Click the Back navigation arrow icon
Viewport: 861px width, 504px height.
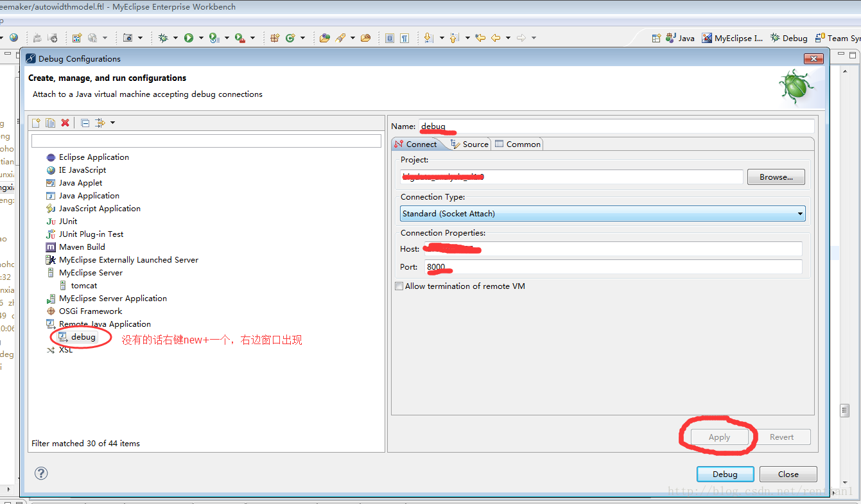click(x=496, y=38)
